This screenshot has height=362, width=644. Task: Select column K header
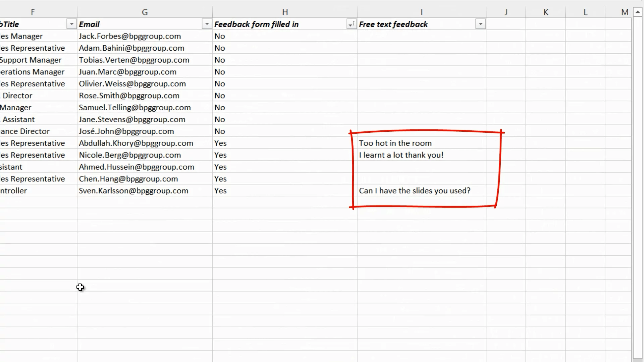pyautogui.click(x=546, y=12)
